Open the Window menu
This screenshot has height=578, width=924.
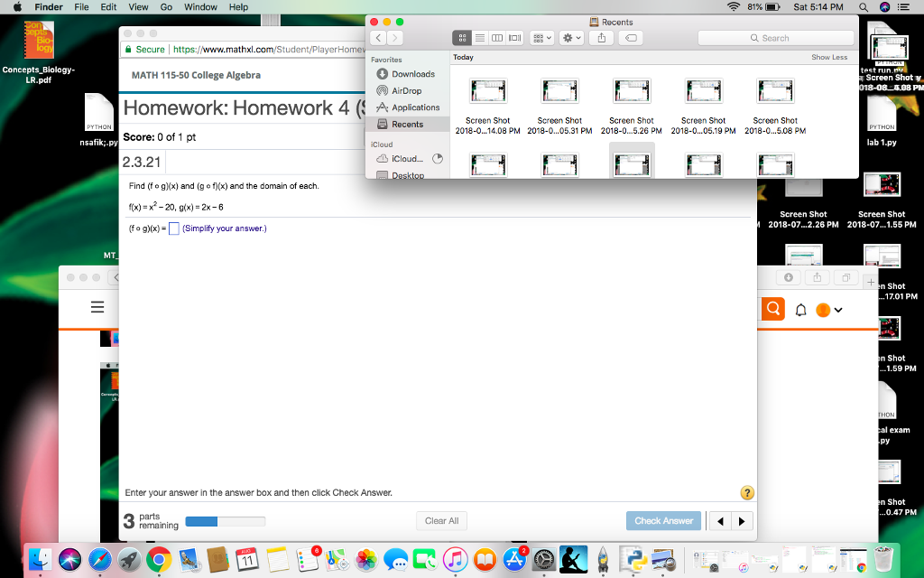point(200,7)
